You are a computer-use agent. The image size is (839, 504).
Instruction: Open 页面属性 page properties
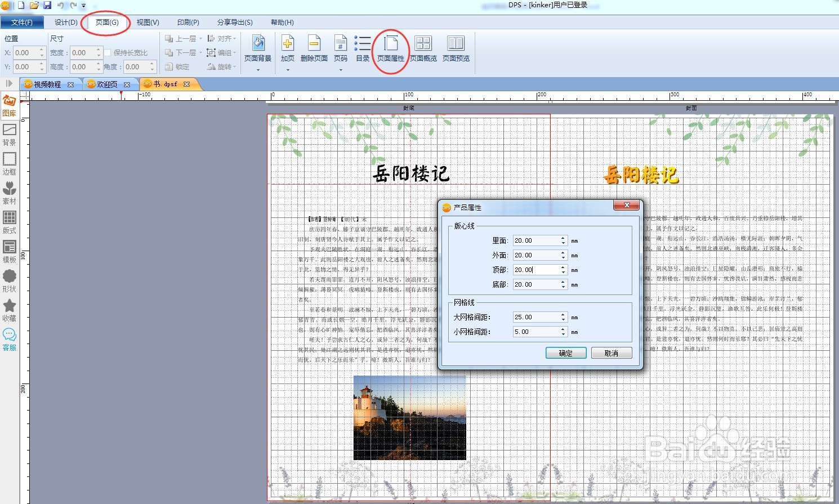391,48
